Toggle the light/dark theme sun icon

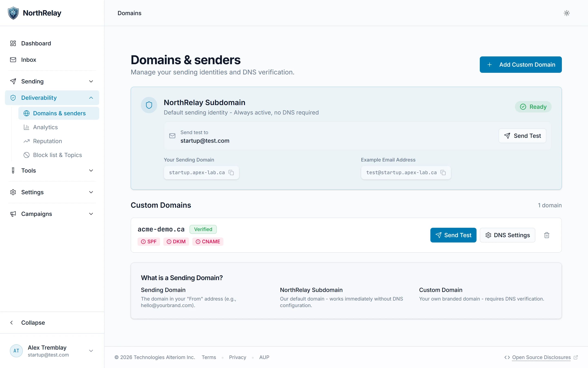click(x=567, y=13)
